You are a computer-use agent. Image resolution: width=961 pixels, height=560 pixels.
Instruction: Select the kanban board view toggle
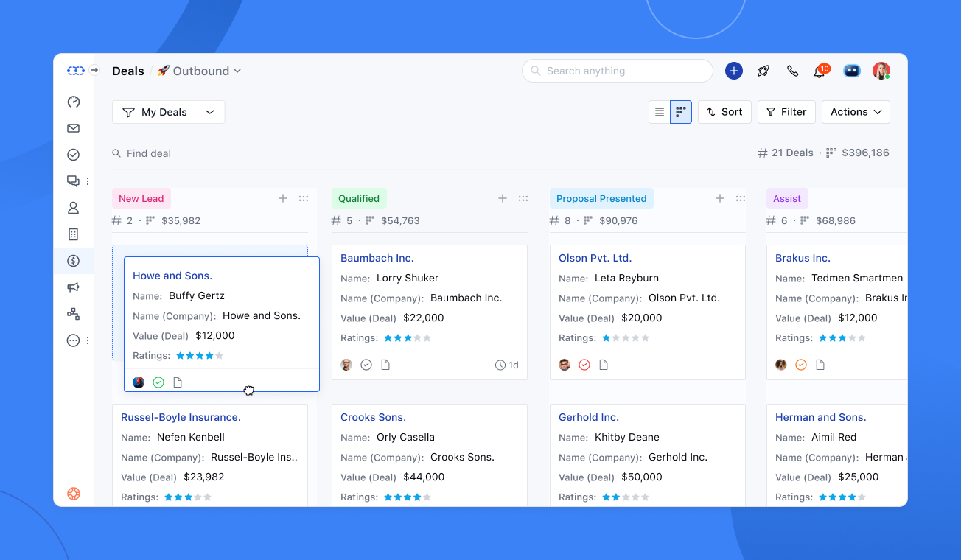pos(679,111)
